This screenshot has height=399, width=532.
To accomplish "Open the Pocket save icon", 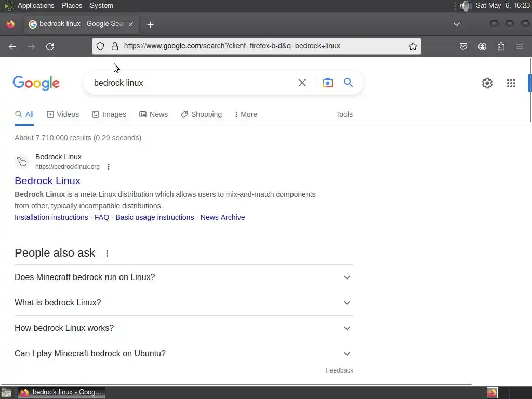I will pos(463,46).
